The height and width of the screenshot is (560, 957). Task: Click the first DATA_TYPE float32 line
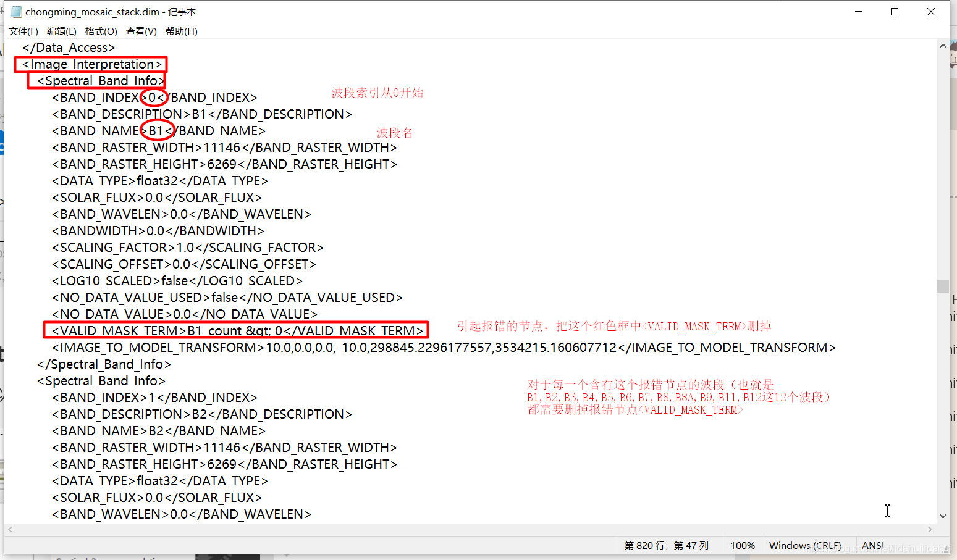(x=160, y=181)
